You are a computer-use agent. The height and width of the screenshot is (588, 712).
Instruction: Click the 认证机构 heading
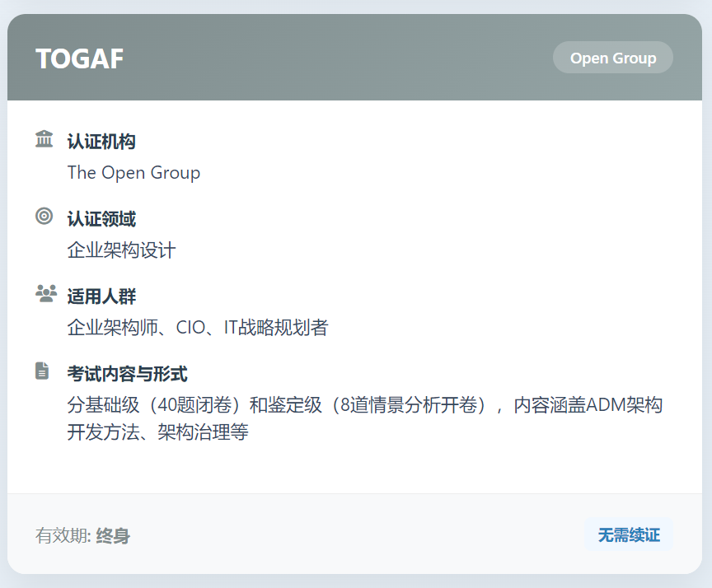(101, 142)
